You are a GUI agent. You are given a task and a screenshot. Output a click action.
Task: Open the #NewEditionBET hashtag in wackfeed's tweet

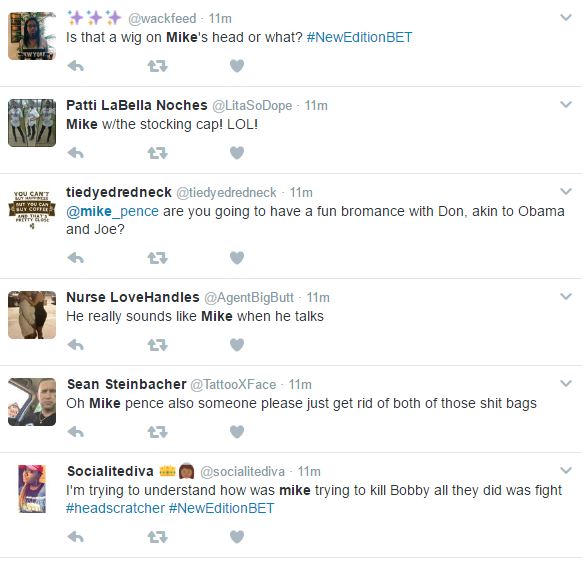click(x=359, y=37)
